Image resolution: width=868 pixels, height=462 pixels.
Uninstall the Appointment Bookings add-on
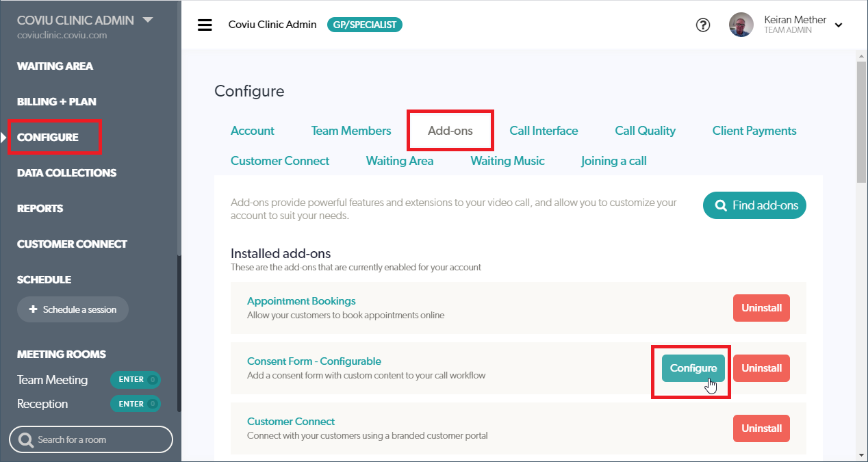(x=761, y=308)
